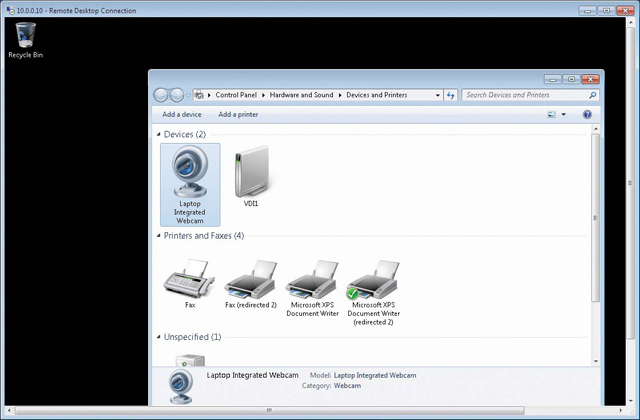Open the recent pages dropdown beside Forward
This screenshot has width=640, height=420.
pyautogui.click(x=188, y=96)
